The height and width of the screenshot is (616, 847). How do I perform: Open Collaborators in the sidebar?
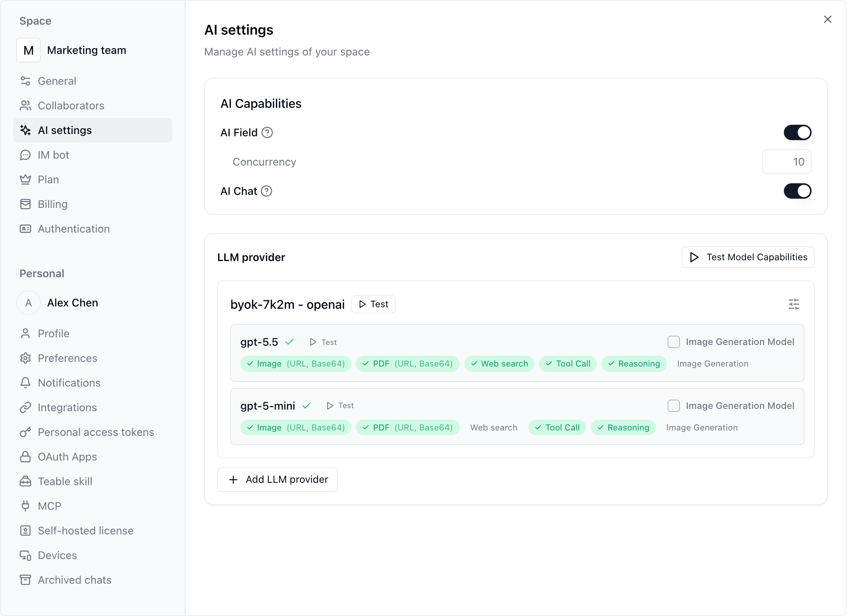coord(92,105)
